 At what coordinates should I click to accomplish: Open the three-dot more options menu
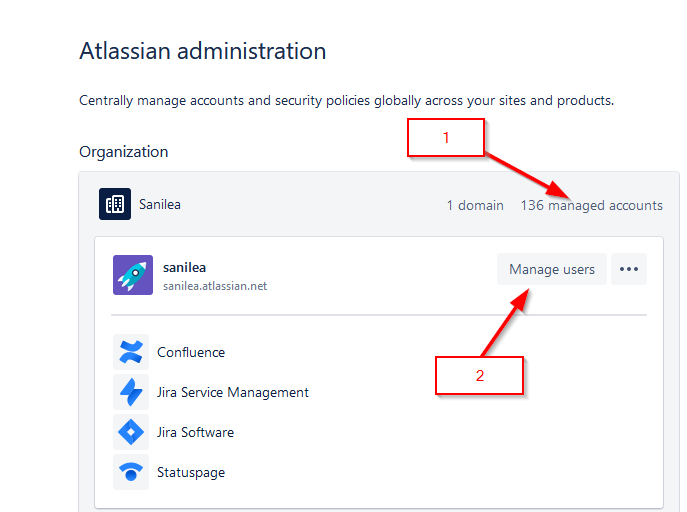[x=629, y=269]
